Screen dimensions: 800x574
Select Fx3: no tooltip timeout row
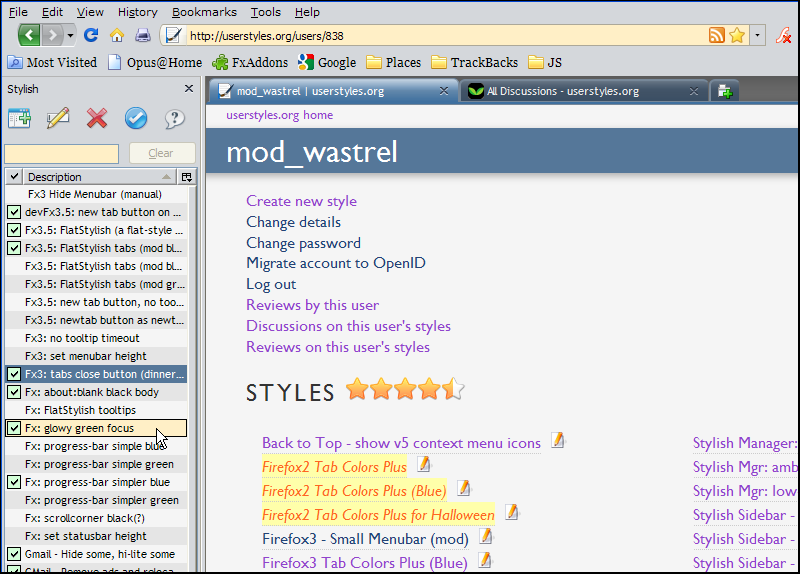(96, 338)
